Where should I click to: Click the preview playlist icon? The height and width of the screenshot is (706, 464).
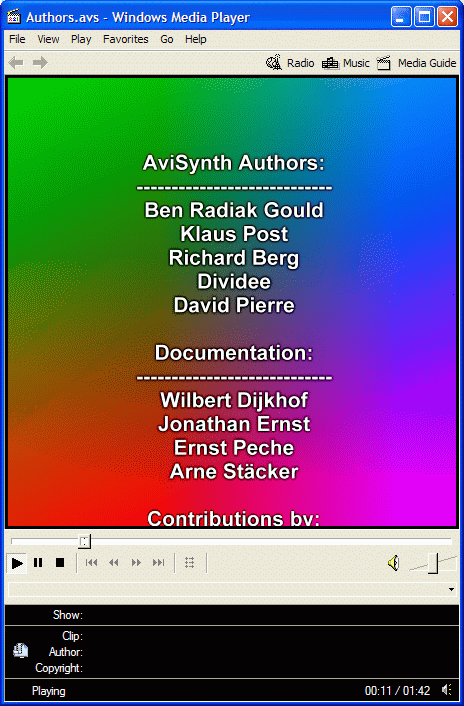coord(189,562)
